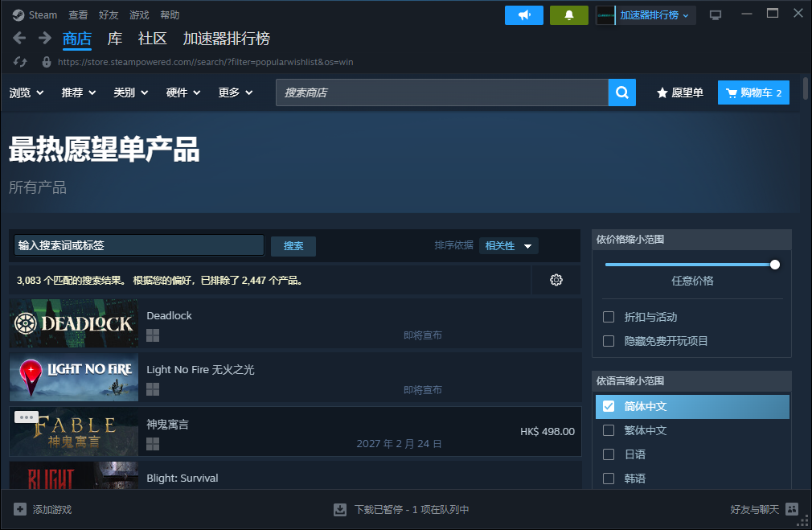The image size is (812, 530).
Task: Expand the 浏览 dropdown menu
Action: coord(27,92)
